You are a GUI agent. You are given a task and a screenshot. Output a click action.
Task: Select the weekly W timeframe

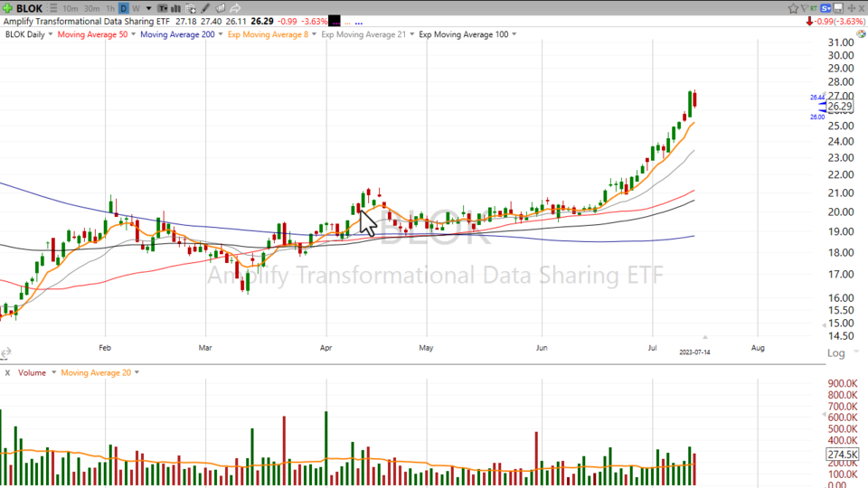tap(136, 8)
